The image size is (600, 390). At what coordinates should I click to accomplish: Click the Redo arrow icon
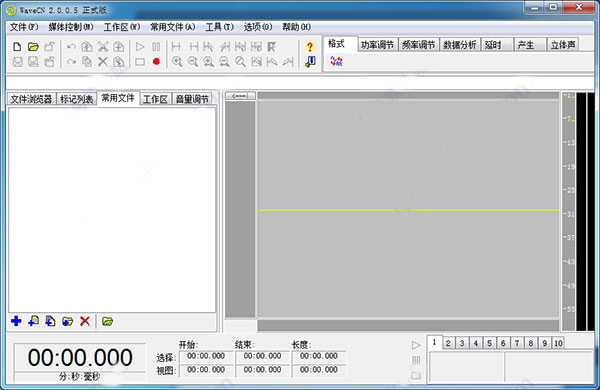point(71,61)
